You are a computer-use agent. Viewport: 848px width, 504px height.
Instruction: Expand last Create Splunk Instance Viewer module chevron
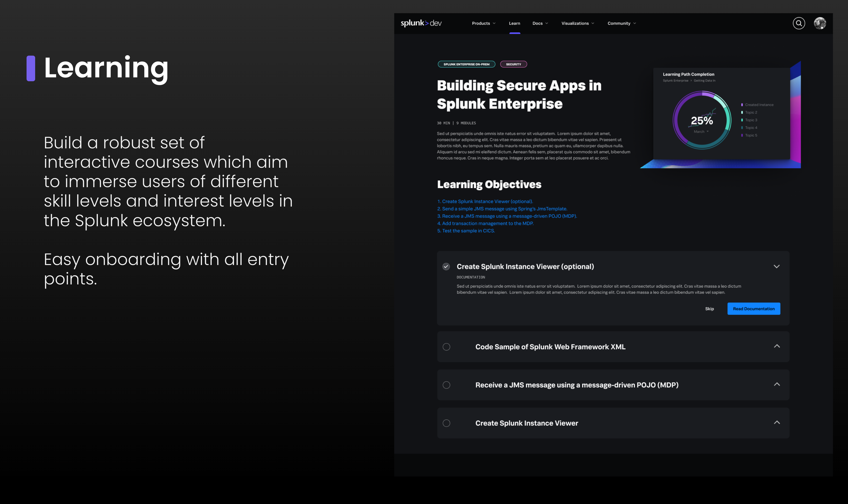pyautogui.click(x=777, y=422)
